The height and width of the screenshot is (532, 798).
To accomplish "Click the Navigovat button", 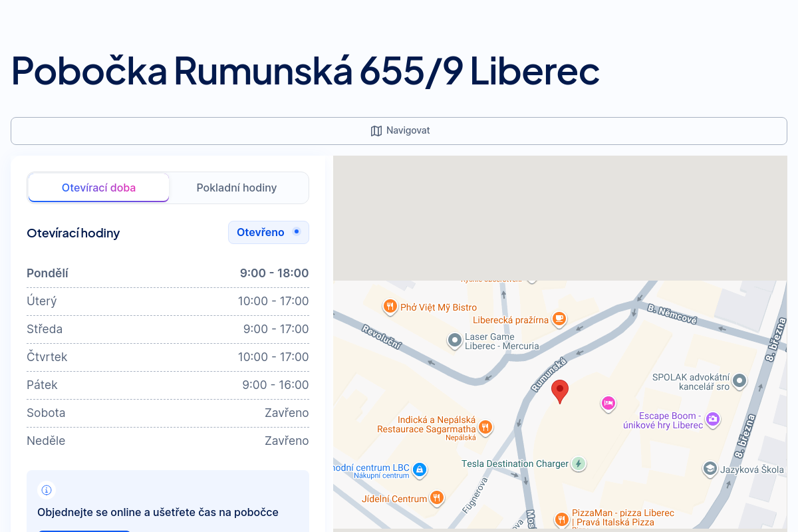I will [x=399, y=131].
